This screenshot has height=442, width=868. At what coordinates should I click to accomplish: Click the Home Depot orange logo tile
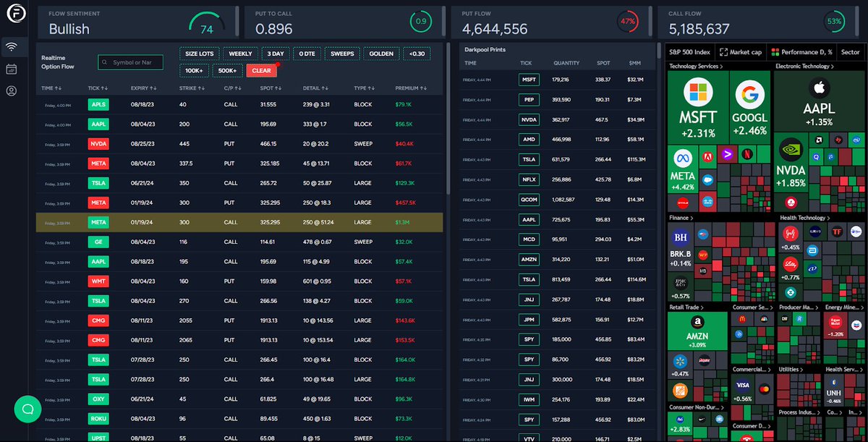tap(679, 390)
